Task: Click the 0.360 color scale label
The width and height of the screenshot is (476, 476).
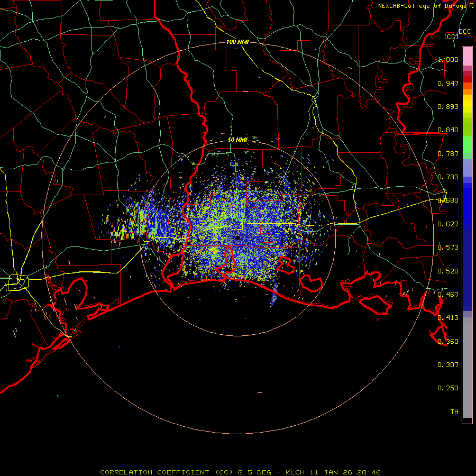Action: [x=448, y=342]
